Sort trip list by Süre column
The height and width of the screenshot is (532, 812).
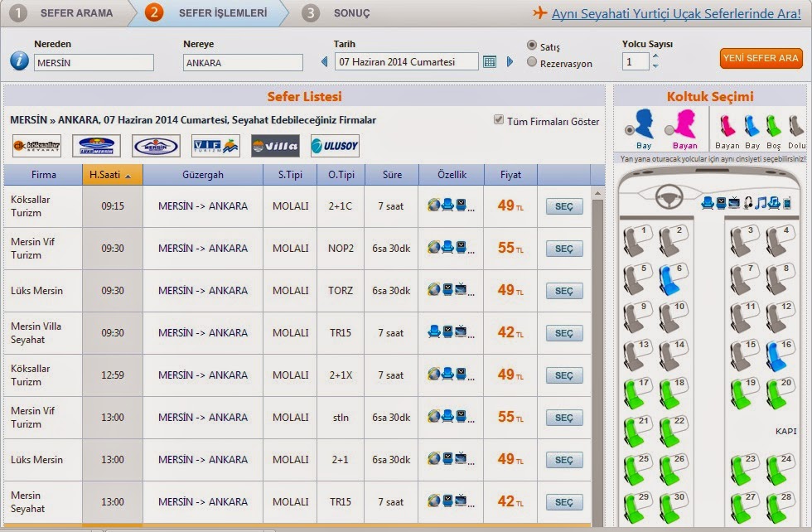coord(392,175)
